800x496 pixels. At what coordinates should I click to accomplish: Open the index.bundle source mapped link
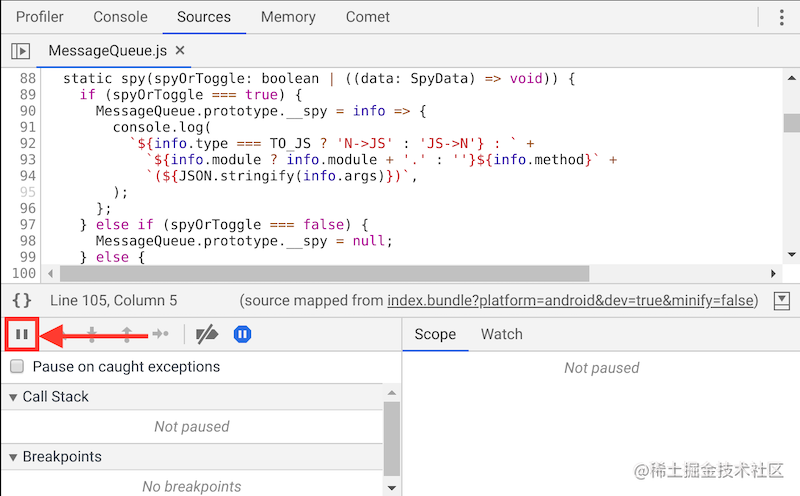click(570, 300)
